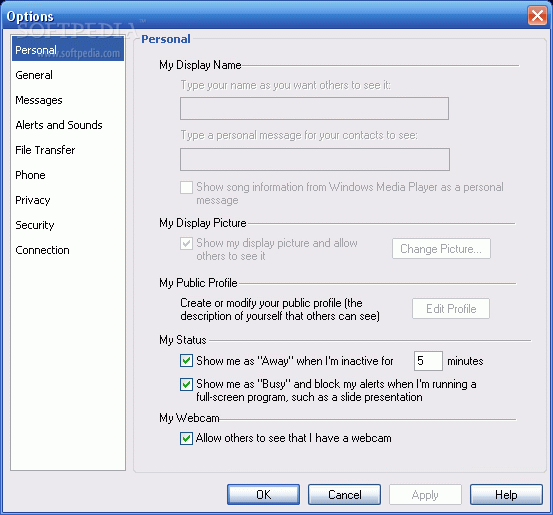The width and height of the screenshot is (553, 515).
Task: Click the display name input field
Action: tap(314, 109)
